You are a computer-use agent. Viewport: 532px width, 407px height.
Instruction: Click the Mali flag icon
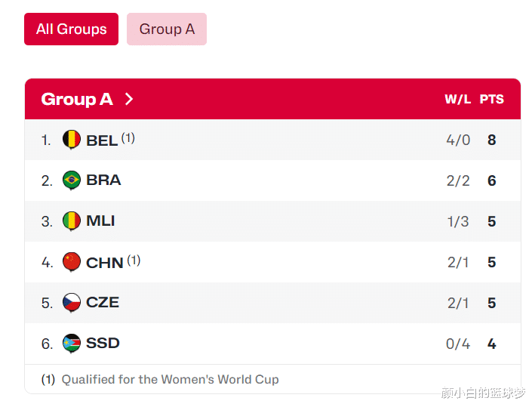click(72, 221)
